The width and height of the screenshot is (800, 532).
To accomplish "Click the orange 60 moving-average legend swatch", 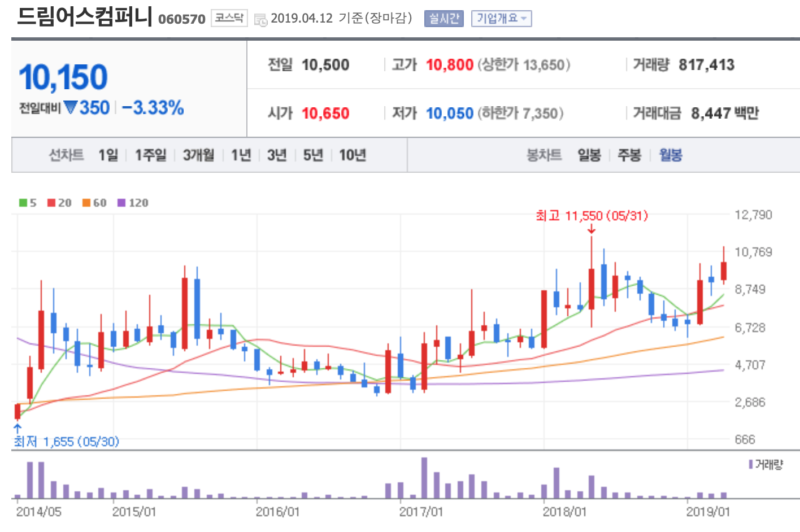I will pyautogui.click(x=86, y=203).
